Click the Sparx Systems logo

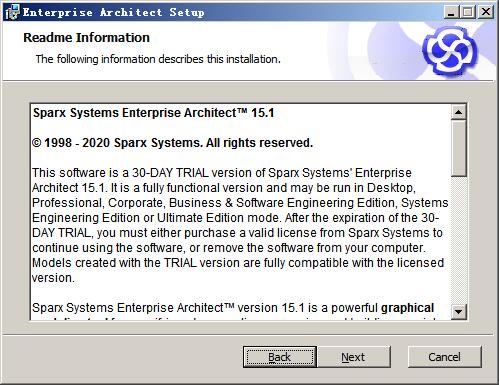tap(450, 51)
